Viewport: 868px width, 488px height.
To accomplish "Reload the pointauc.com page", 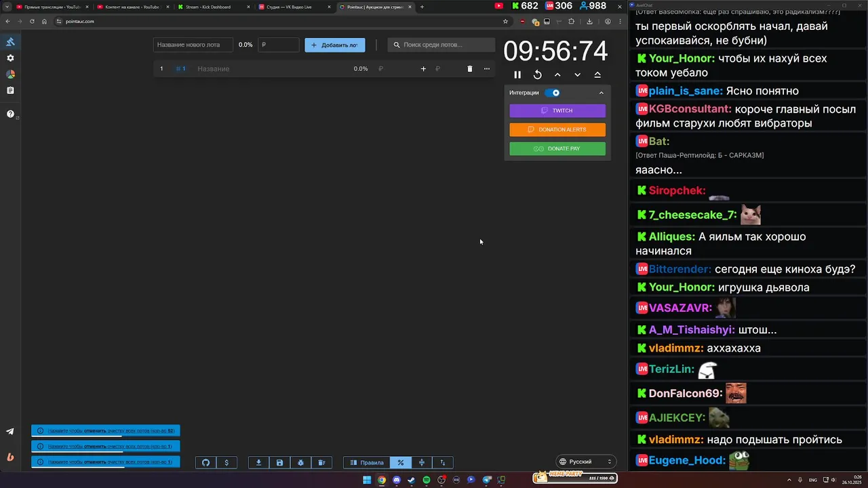I will (x=32, y=21).
